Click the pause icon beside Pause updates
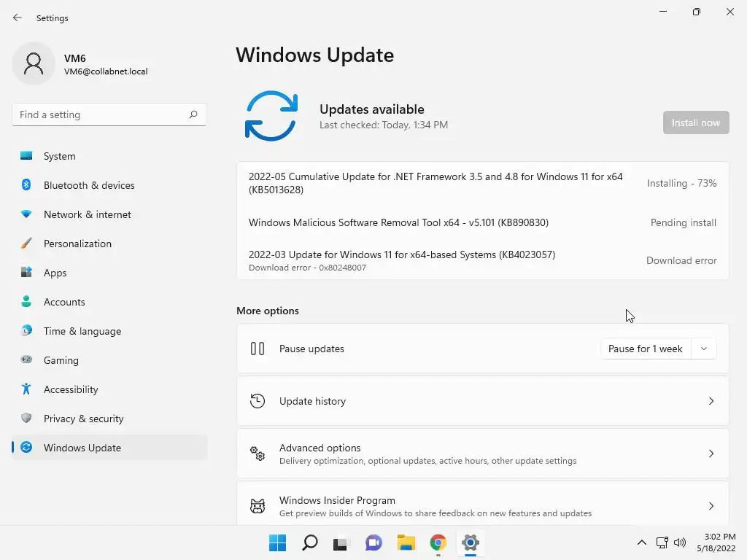Screen dimensions: 747x560 (x=258, y=349)
